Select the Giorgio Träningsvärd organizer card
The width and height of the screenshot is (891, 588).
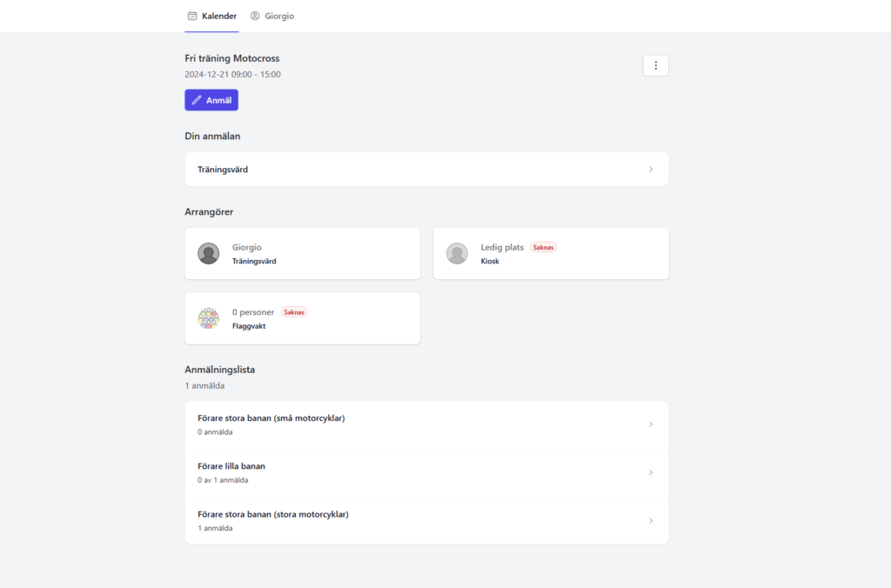(302, 254)
